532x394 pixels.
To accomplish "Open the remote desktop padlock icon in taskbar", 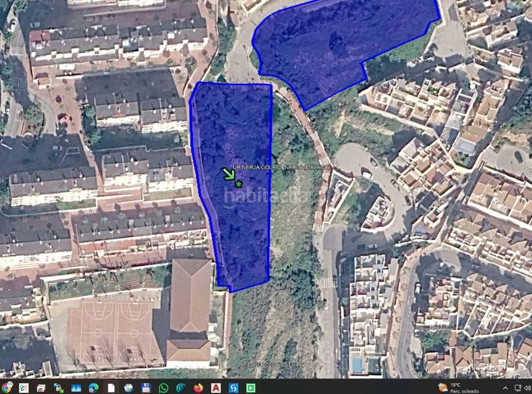I will pos(59,387).
